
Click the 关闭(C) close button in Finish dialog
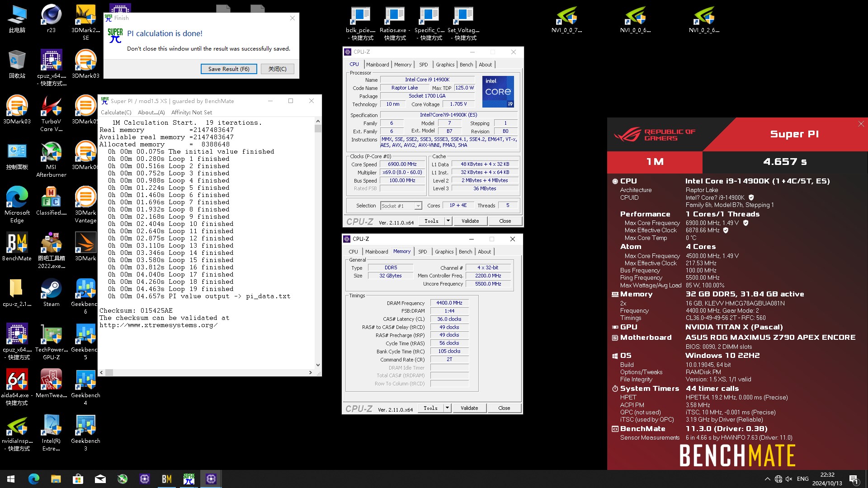tap(277, 69)
